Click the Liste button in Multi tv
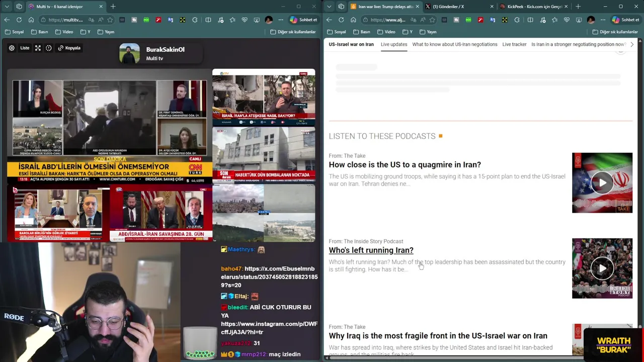644x362 pixels. point(25,48)
